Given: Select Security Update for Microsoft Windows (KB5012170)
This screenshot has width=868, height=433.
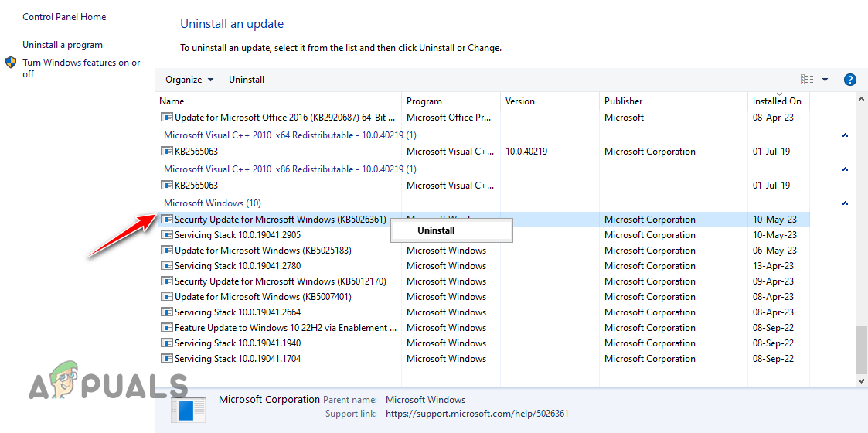Looking at the screenshot, I should tap(280, 281).
